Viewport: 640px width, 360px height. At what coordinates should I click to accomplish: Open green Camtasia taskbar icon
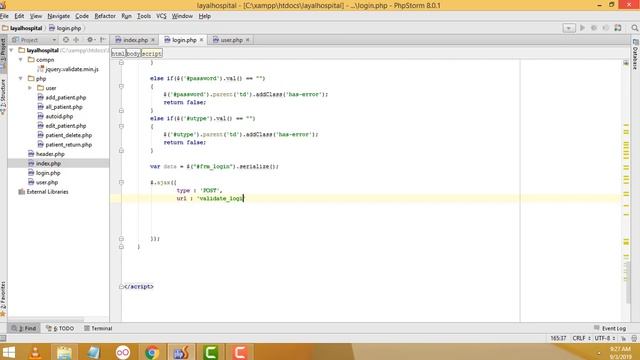point(211,352)
